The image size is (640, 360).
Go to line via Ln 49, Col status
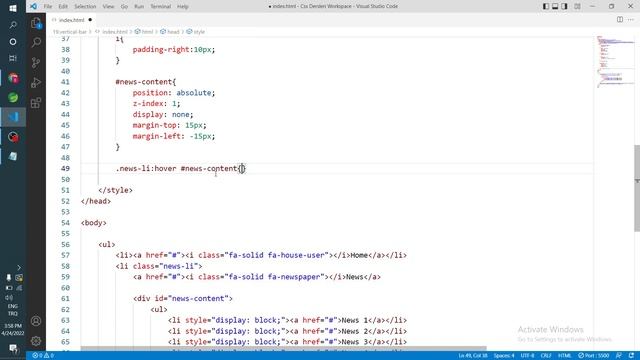coord(472,356)
